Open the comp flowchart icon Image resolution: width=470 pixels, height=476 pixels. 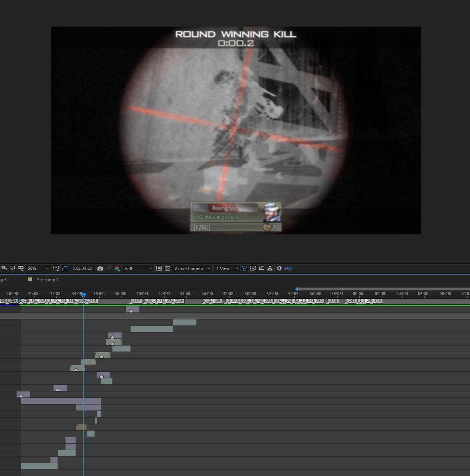tap(270, 269)
